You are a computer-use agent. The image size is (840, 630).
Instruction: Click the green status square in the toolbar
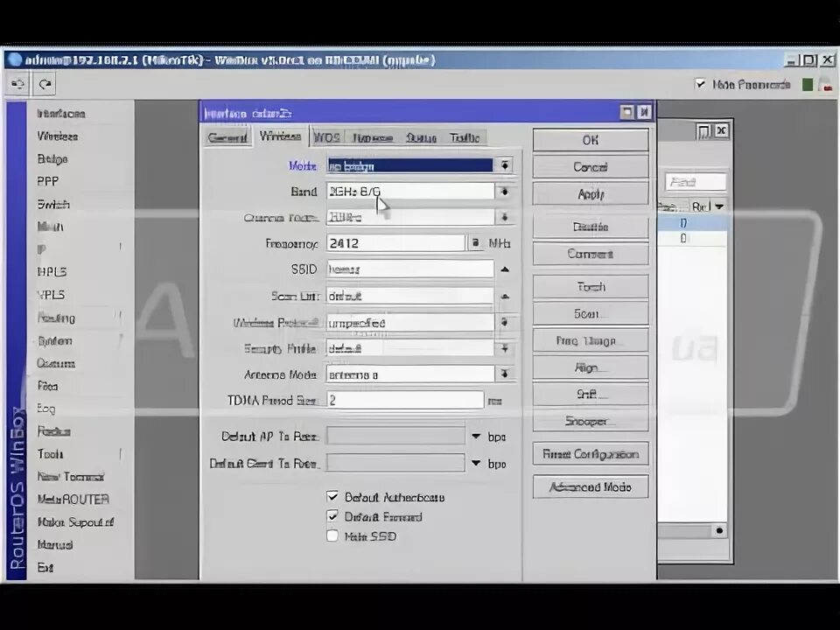coord(808,85)
